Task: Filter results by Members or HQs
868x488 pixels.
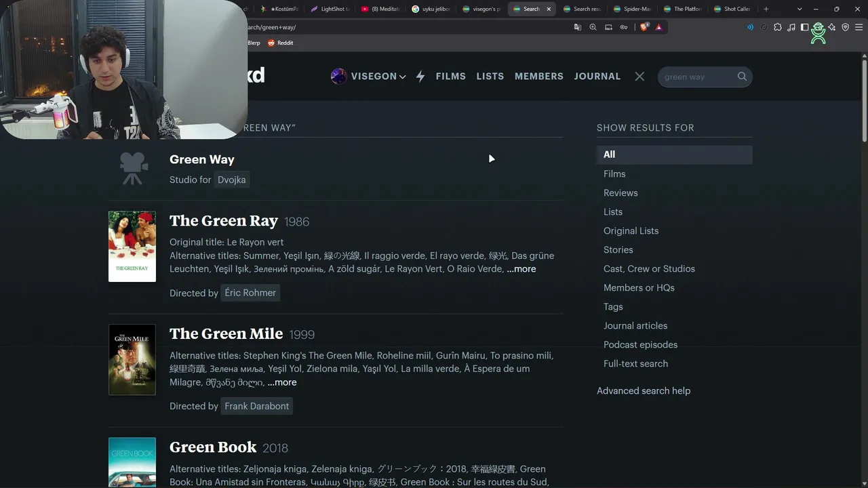Action: pyautogui.click(x=639, y=288)
